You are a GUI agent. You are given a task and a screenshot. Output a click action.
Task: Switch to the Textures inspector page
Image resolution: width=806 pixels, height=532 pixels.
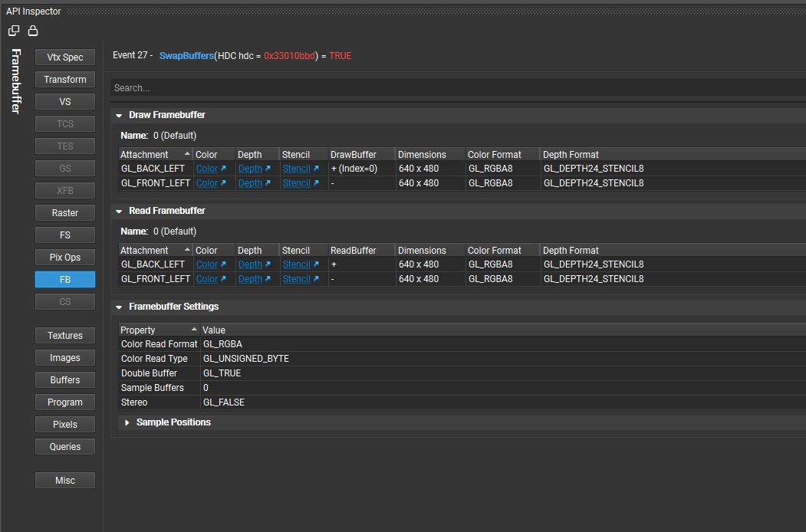tap(64, 335)
